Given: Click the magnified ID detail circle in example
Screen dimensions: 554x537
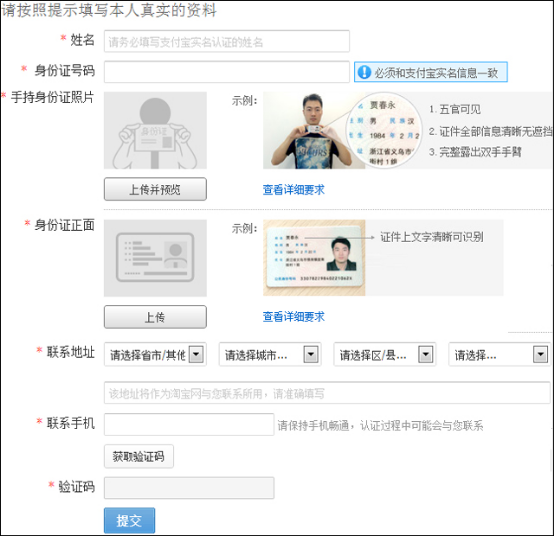Looking at the screenshot, I should (384, 130).
